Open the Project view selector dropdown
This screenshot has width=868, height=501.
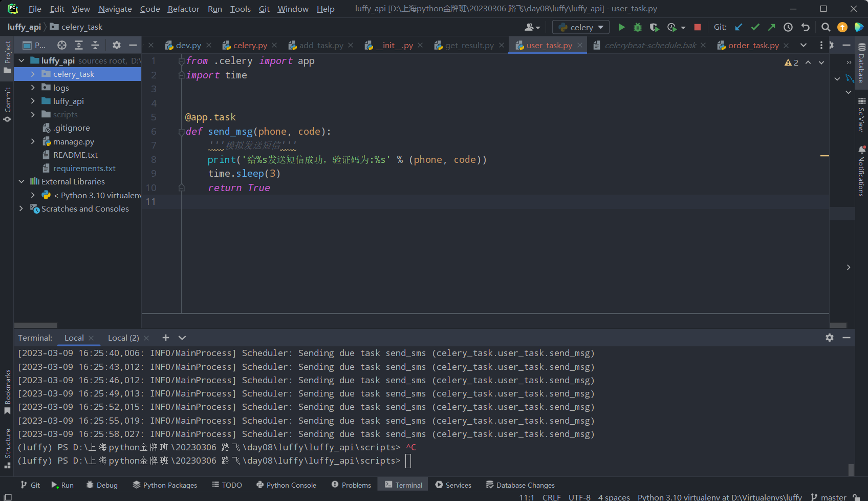pyautogui.click(x=34, y=45)
